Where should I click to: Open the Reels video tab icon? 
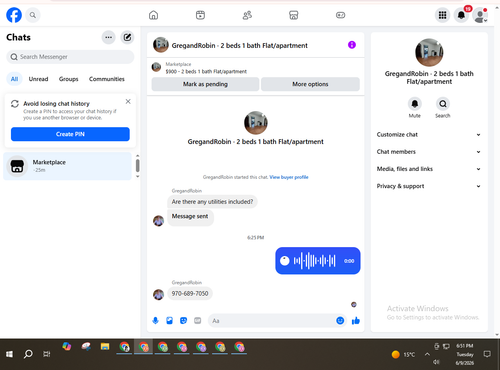(200, 15)
